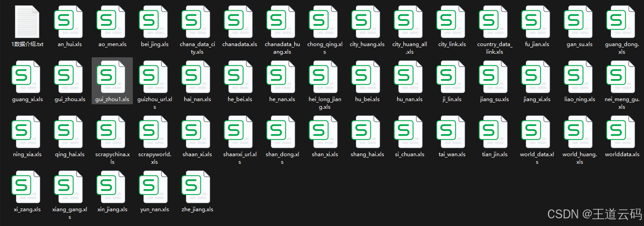Choose the hai_nan.xls file icon

196,77
